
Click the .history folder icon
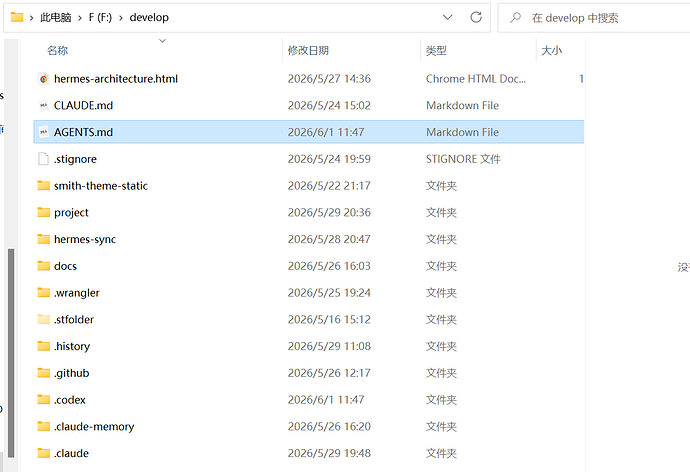(x=43, y=346)
